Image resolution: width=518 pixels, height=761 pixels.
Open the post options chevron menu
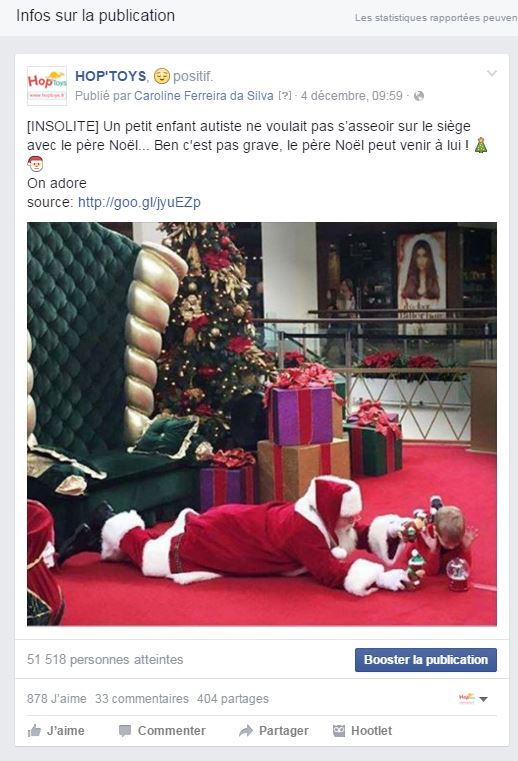pos(492,73)
